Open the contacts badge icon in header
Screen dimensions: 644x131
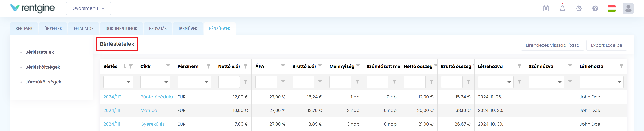[546, 8]
